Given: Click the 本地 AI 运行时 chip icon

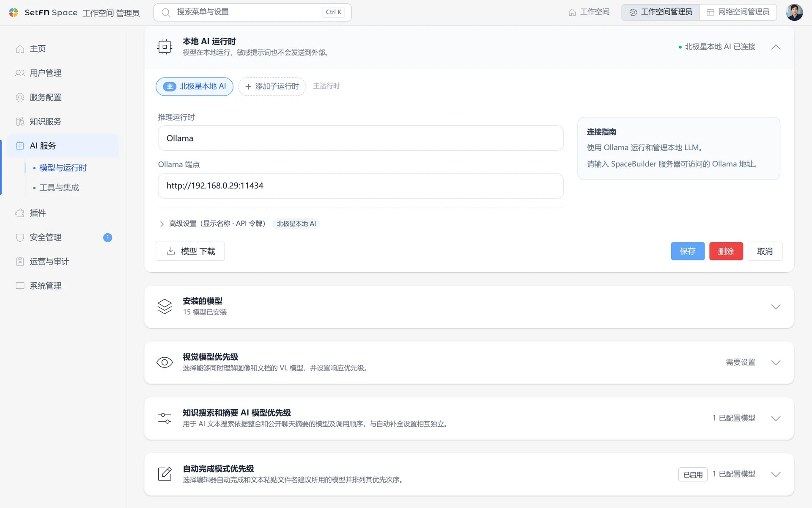Looking at the screenshot, I should point(165,47).
